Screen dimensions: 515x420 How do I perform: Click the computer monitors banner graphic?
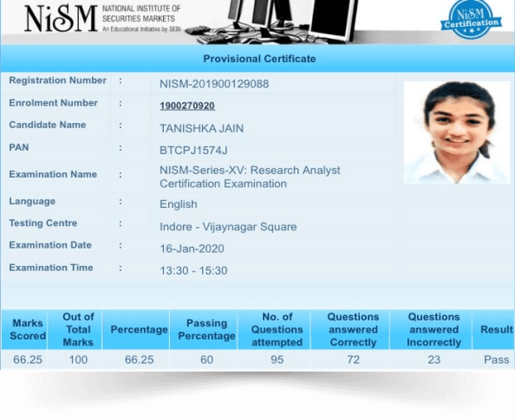point(272,22)
